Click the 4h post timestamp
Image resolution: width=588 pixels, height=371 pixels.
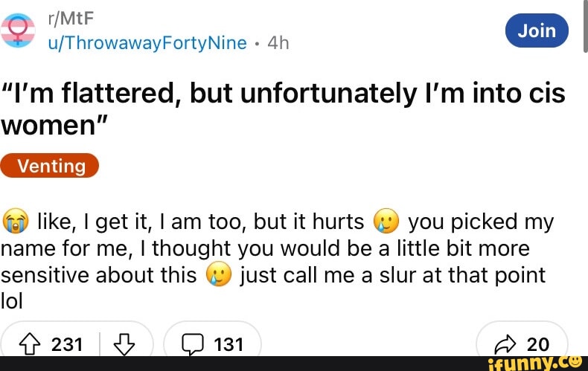[277, 42]
